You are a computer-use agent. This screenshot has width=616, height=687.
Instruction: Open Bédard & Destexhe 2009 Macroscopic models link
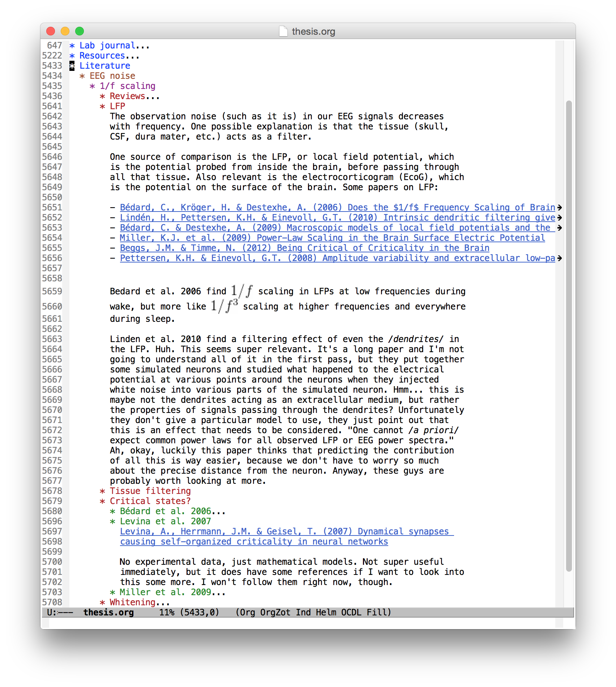337,228
